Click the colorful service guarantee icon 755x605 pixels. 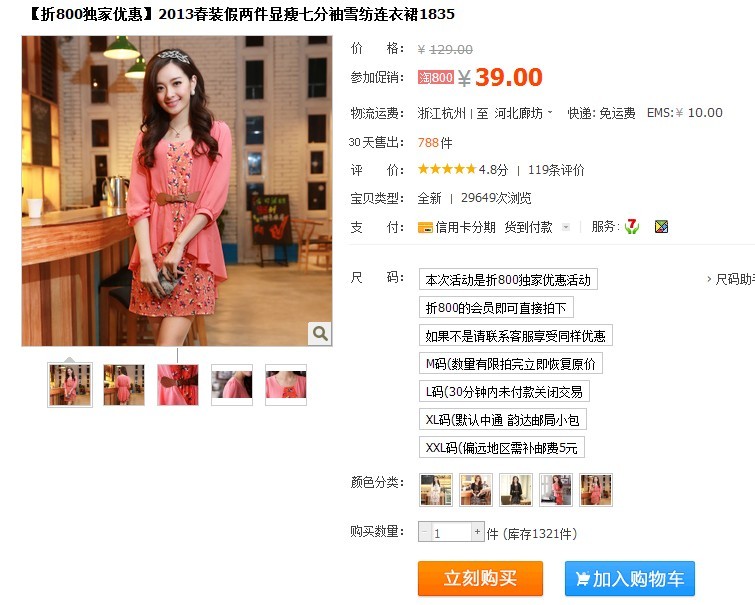[x=662, y=226]
